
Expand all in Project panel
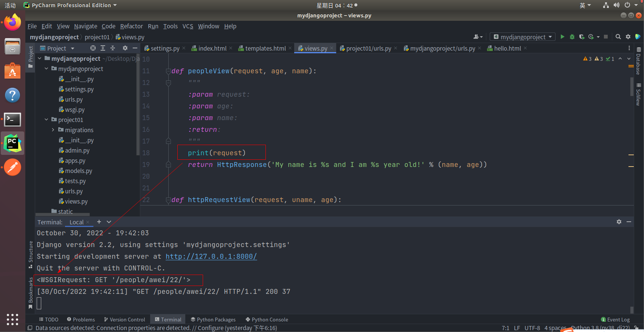click(x=103, y=48)
